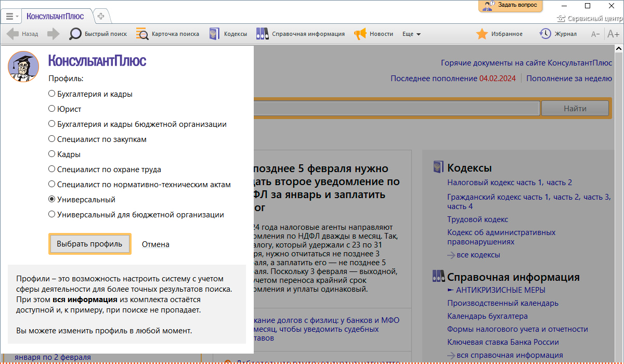
Task: Increase font size with A+ icon
Action: pos(613,34)
